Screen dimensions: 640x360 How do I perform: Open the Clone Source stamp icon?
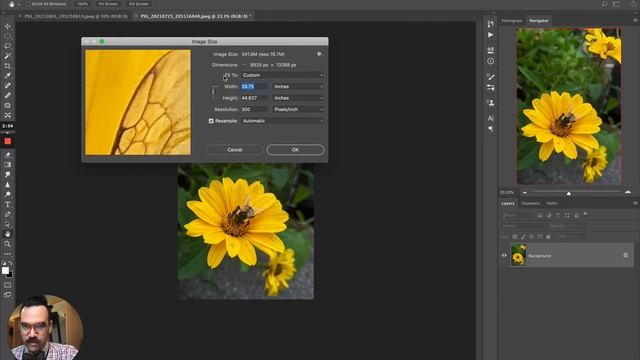491,103
